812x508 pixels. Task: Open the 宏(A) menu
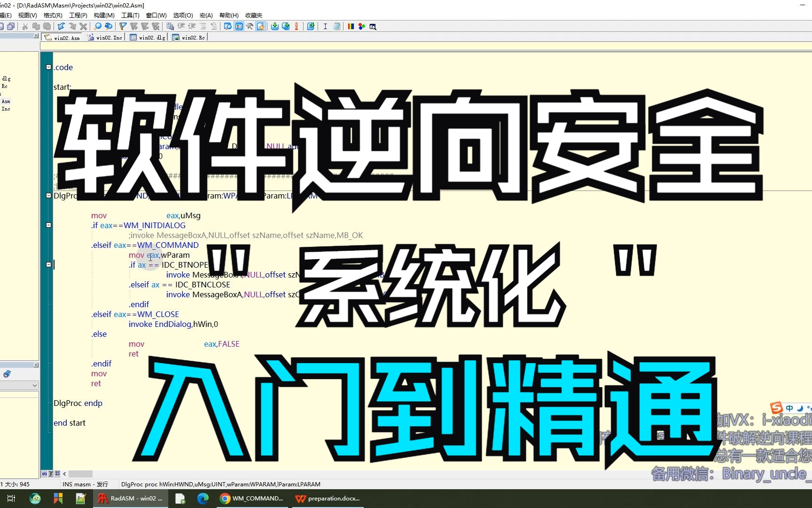point(206,16)
